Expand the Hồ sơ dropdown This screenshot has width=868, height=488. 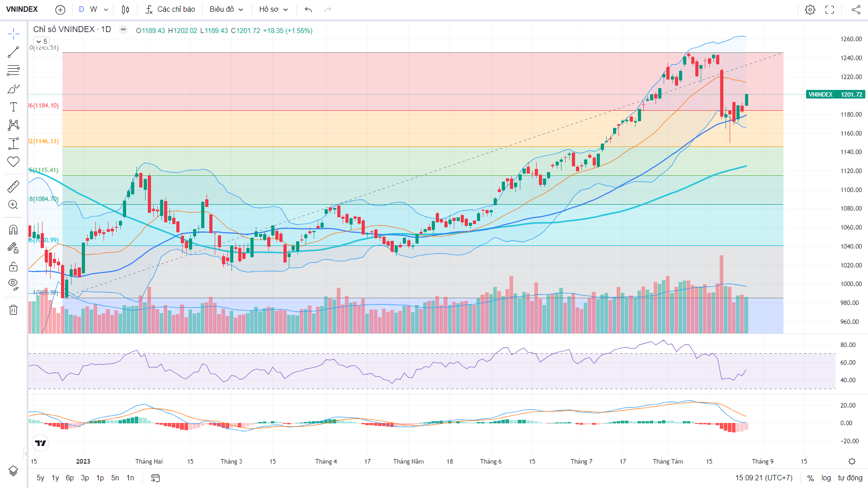(274, 9)
